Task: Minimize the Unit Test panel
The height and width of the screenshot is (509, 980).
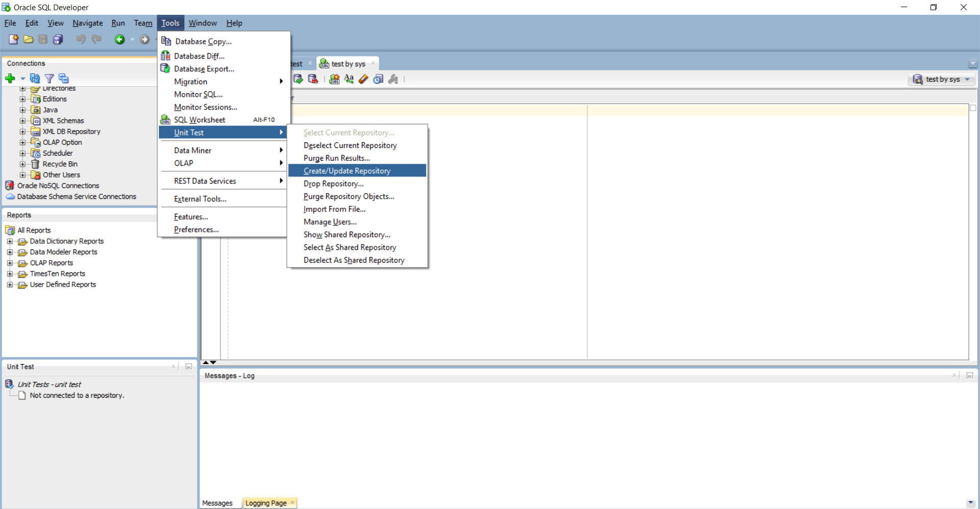Action: (x=188, y=366)
